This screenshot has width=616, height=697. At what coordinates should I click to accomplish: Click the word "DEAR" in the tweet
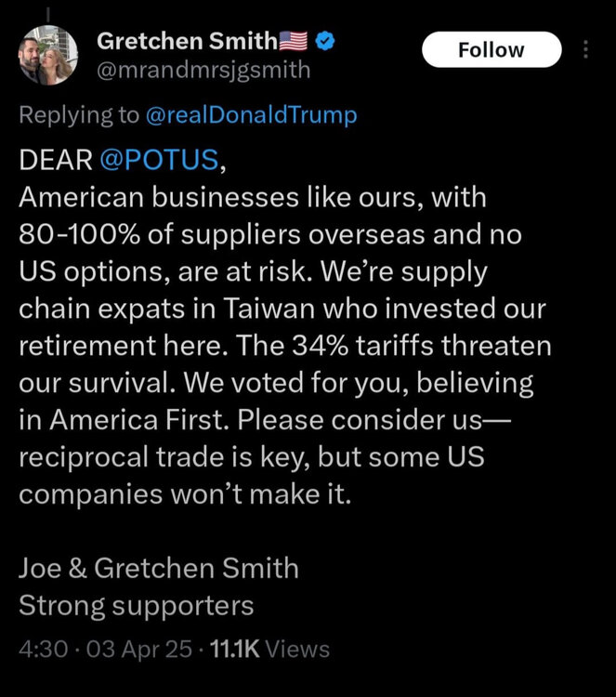point(55,159)
